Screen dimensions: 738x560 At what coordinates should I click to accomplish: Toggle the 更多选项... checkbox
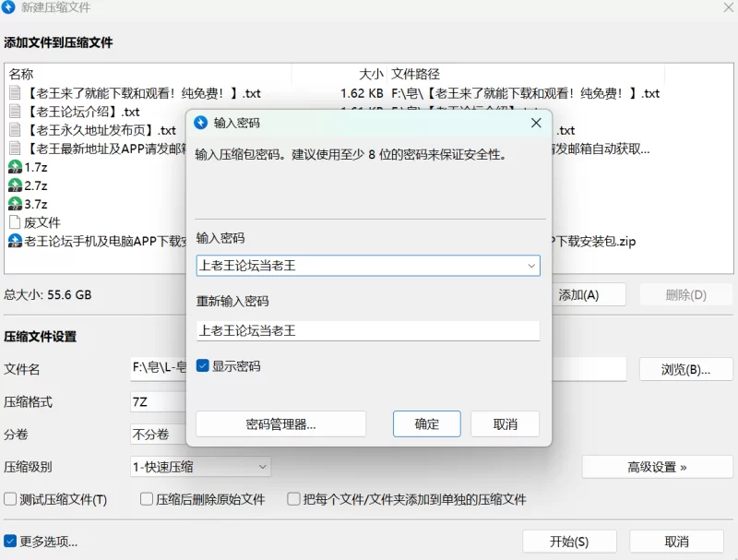(10, 542)
